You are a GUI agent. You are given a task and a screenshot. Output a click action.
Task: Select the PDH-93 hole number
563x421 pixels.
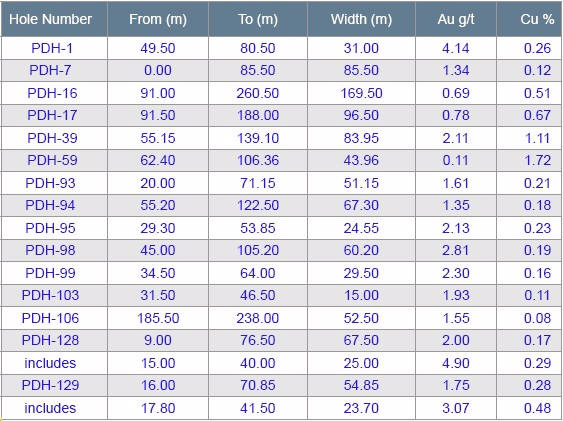click(50, 183)
